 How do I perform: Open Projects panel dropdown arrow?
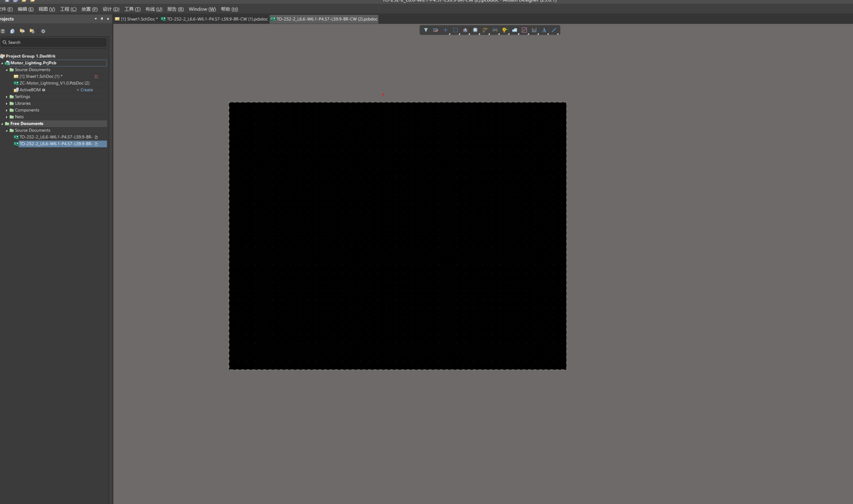(x=95, y=19)
